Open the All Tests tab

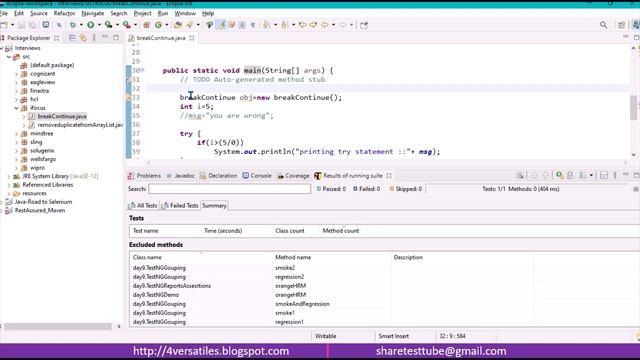(x=143, y=206)
